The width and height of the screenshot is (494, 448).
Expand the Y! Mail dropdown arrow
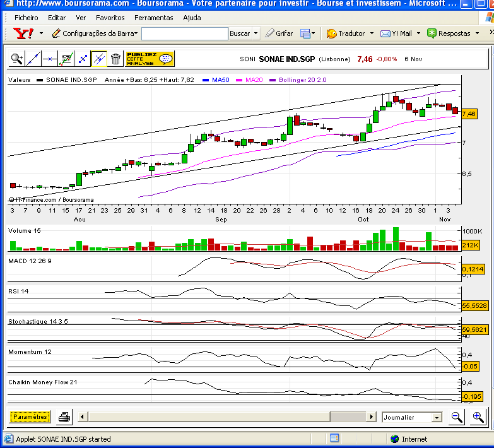[418, 33]
